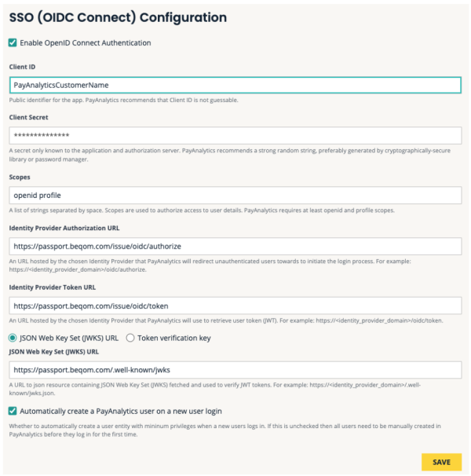This screenshot has width=471, height=476.
Task: Click the Scopes text field
Action: [x=235, y=195]
